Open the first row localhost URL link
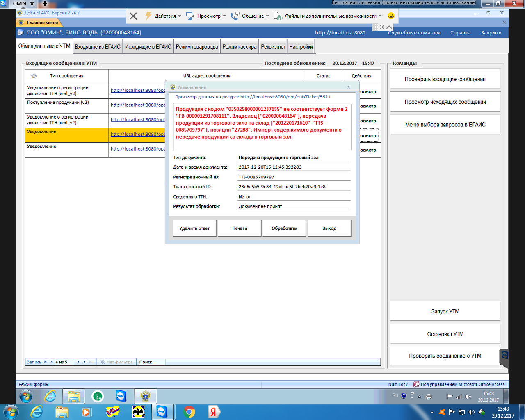The width and height of the screenshot is (525, 420). coord(138,90)
